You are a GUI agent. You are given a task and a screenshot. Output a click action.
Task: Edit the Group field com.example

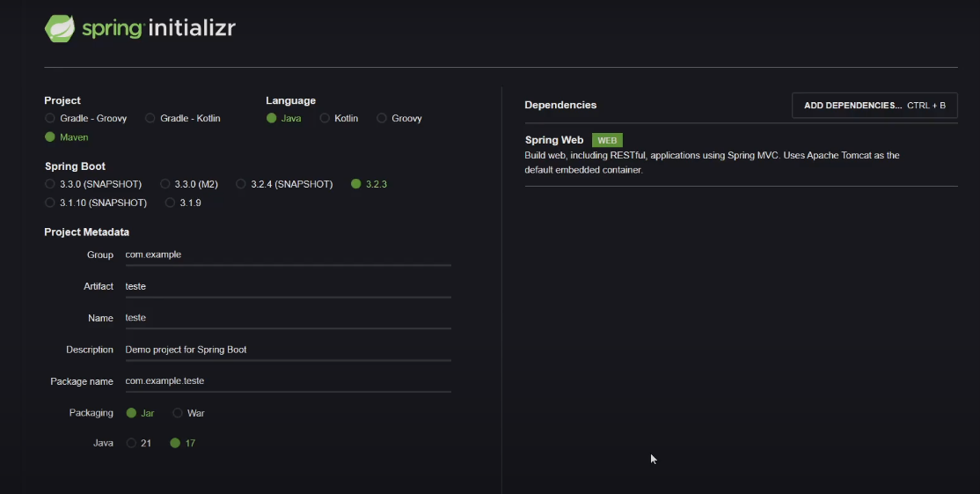point(289,254)
